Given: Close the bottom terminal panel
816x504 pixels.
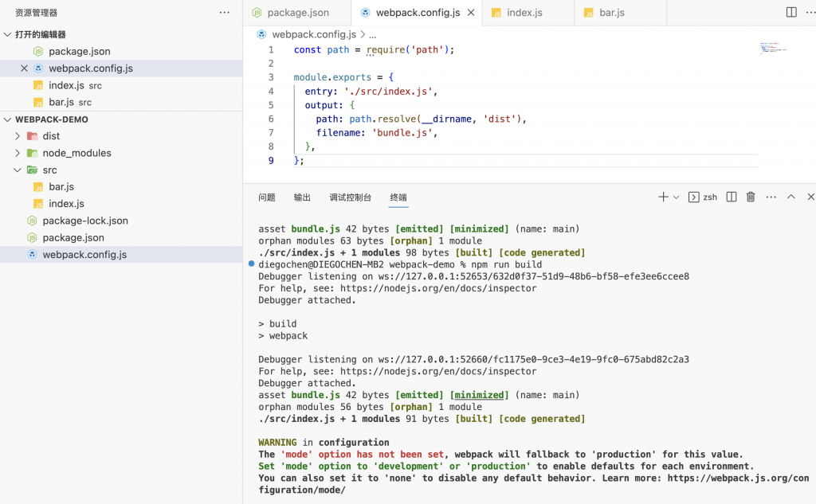Looking at the screenshot, I should pos(810,197).
